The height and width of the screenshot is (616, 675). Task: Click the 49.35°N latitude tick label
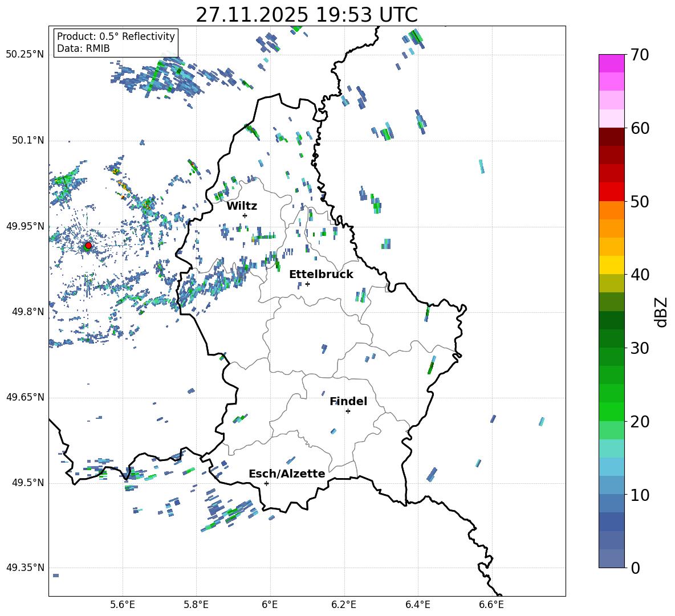pyautogui.click(x=25, y=568)
